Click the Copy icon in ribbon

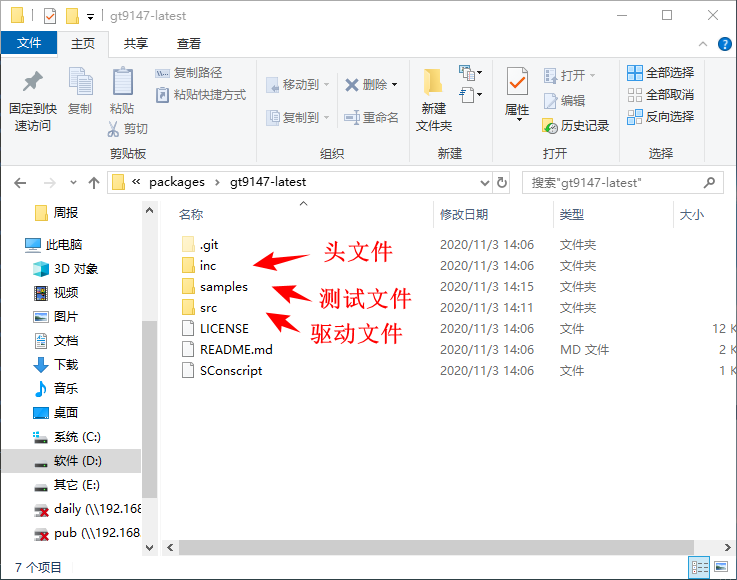(x=80, y=90)
